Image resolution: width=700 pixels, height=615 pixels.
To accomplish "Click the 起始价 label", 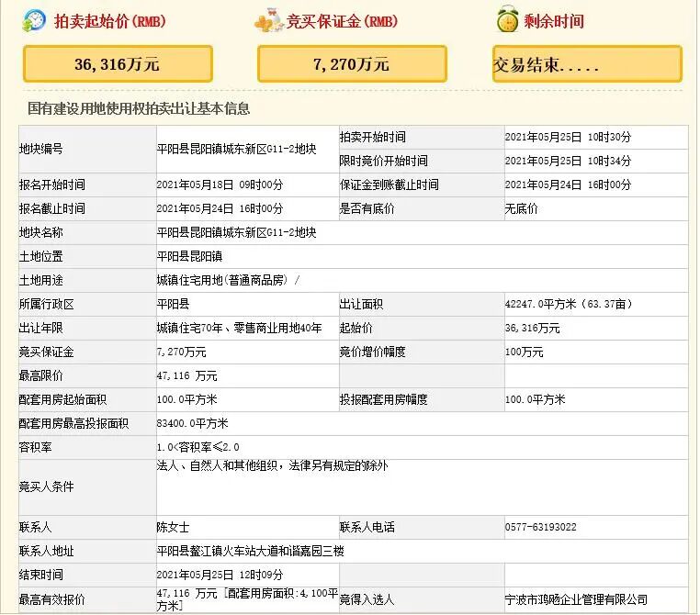I will coord(356,329).
